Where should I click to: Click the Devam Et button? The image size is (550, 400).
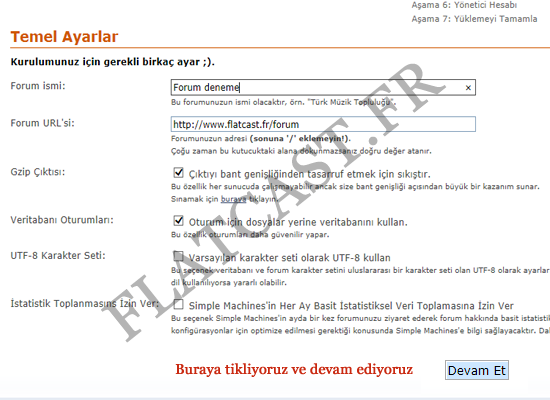(477, 370)
